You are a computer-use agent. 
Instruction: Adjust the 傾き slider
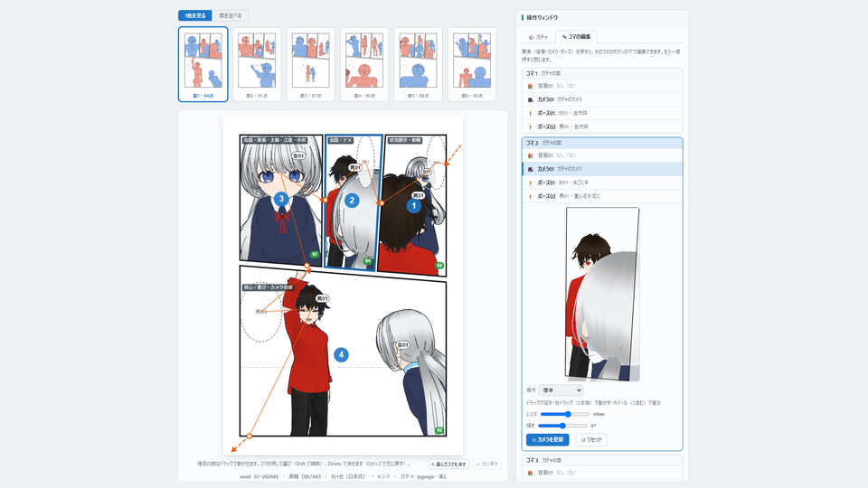(x=562, y=426)
